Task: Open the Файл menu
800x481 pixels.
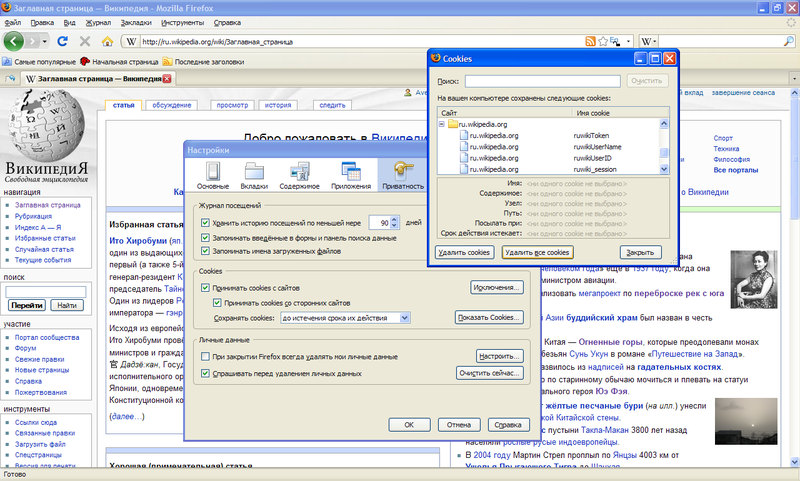Action: (x=13, y=22)
